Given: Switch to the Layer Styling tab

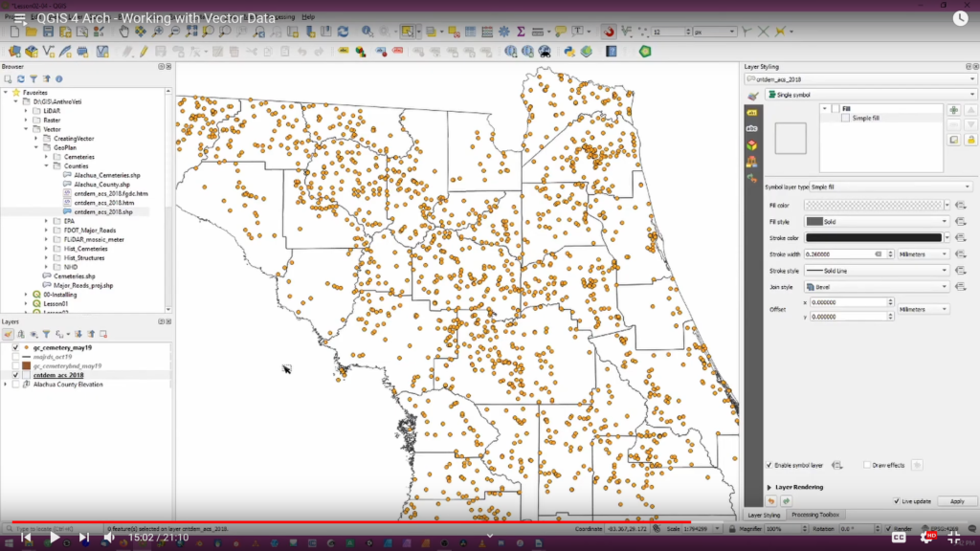Looking at the screenshot, I should point(764,515).
